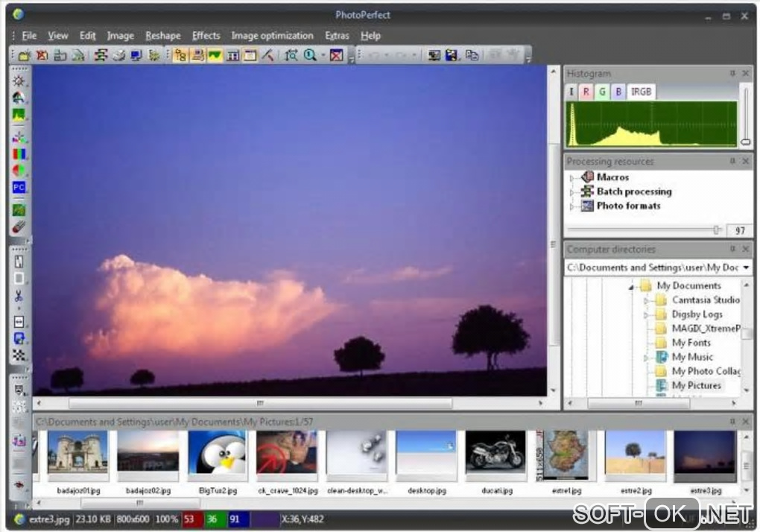Screen dimensions: 760x532
Task: Expand the Macros tree node
Action: click(x=572, y=178)
